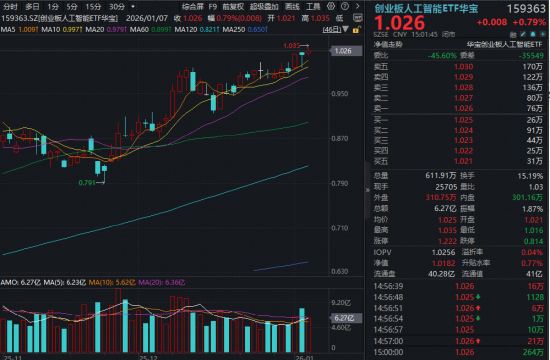
Task: Open chart settings gear icon
Action: click(x=331, y=6)
